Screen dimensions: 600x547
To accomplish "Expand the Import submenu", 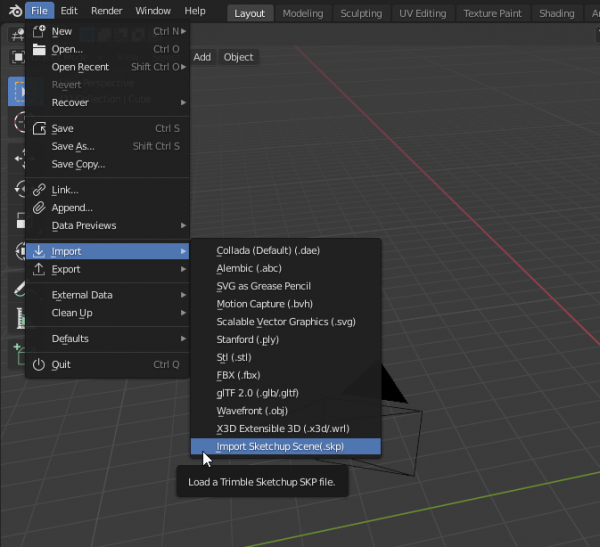I will (108, 251).
